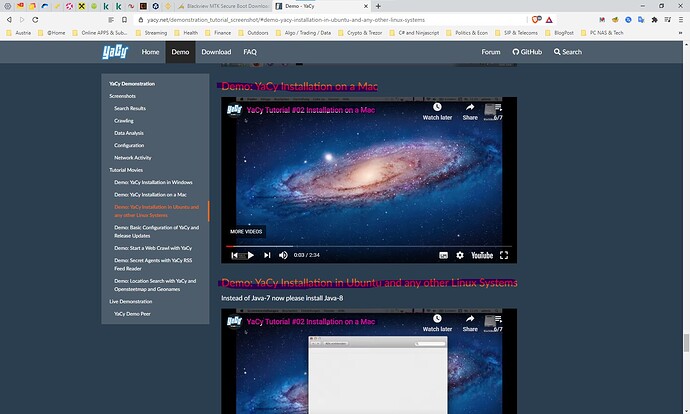This screenshot has height=414, width=690.
Task: Open the Brave Shields icon
Action: click(536, 20)
